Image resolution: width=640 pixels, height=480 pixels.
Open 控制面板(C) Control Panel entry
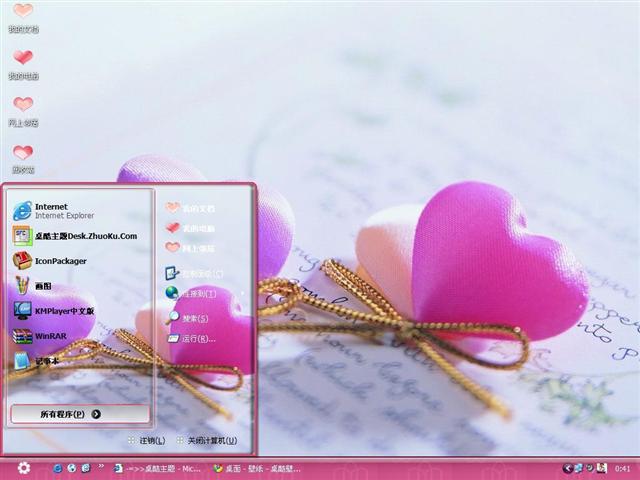(x=194, y=273)
